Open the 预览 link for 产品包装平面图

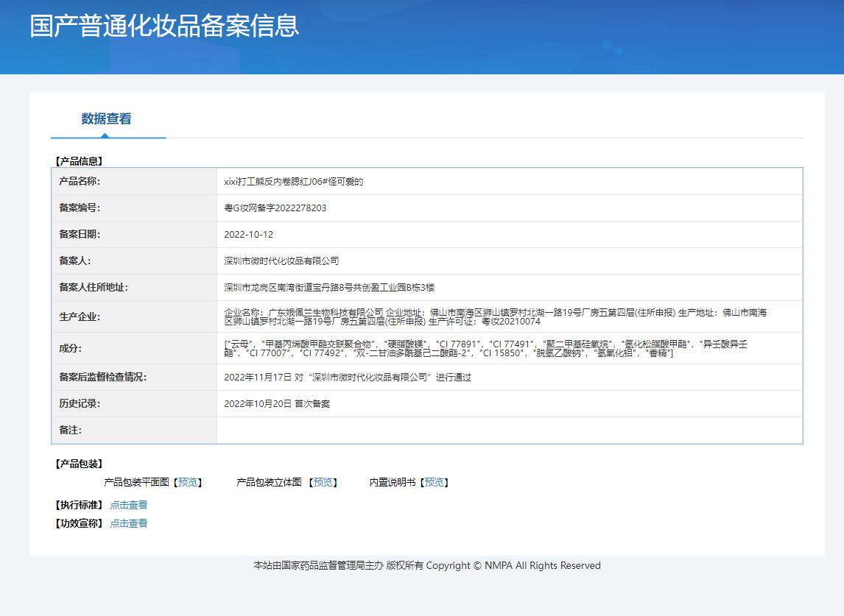(188, 483)
